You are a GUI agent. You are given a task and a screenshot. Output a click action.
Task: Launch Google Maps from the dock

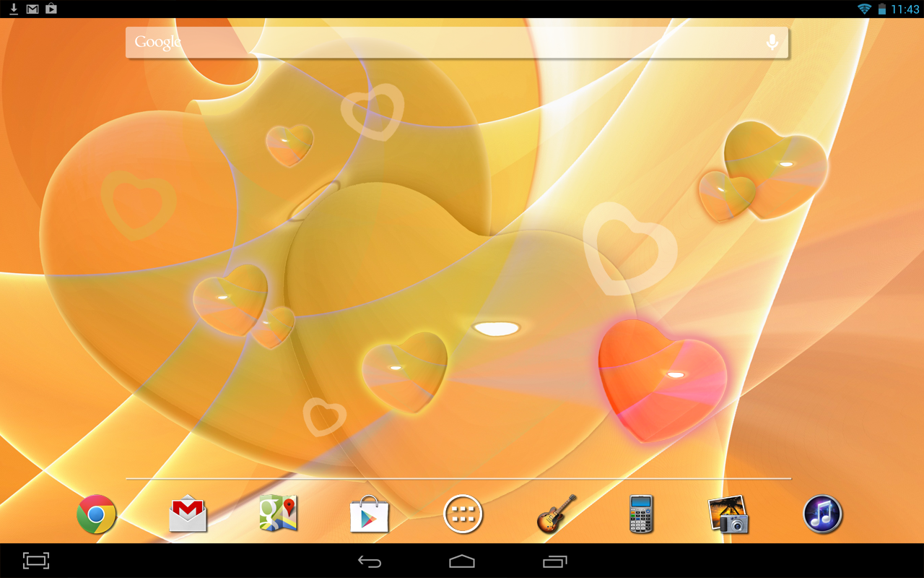point(279,514)
